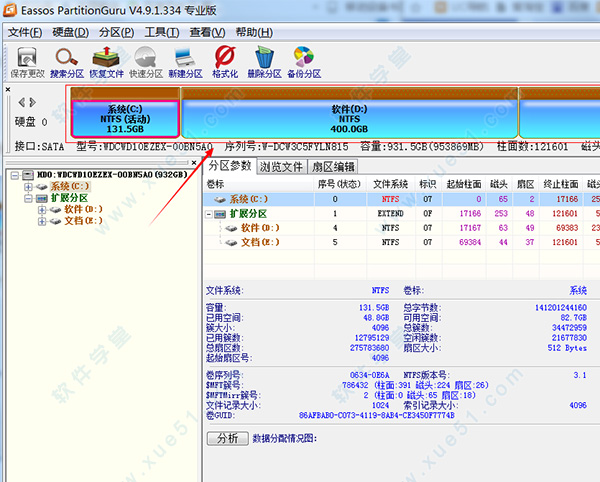Go to next disk with right arrow

click(x=33, y=102)
